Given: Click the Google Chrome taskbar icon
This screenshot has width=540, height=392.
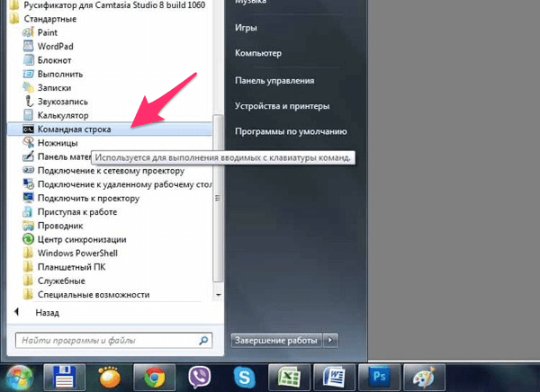Looking at the screenshot, I should 154,375.
